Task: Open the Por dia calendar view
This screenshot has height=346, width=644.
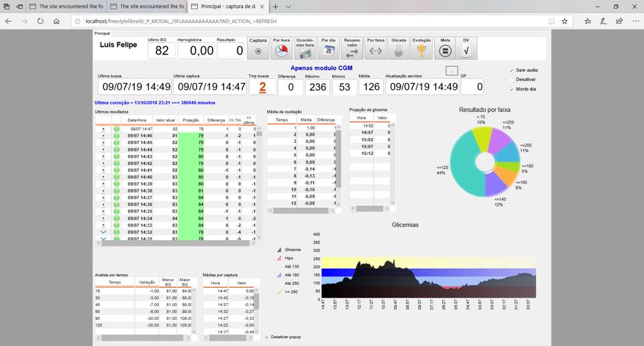Action: click(x=329, y=51)
